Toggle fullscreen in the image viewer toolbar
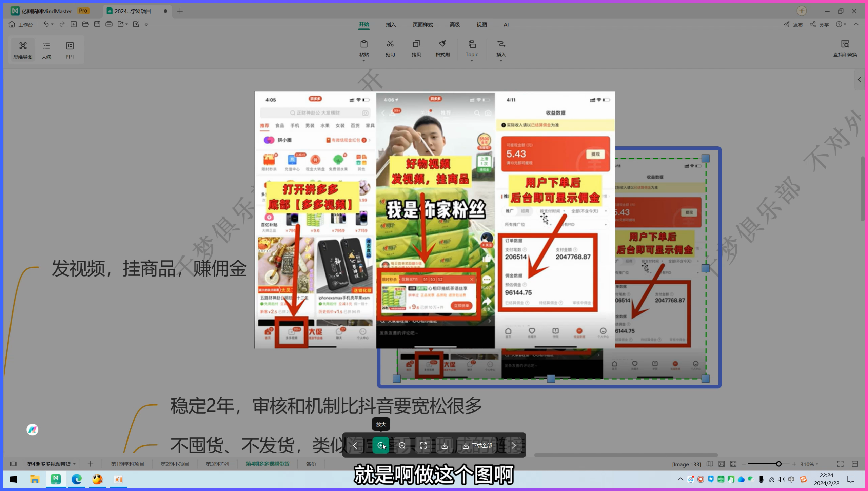The width and height of the screenshot is (868, 491). [423, 445]
